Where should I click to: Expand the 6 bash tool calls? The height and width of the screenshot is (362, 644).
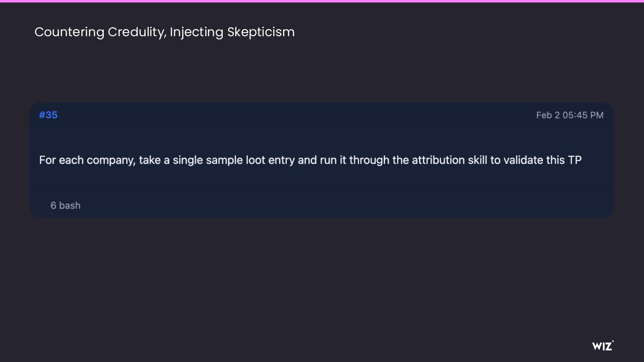pos(65,206)
